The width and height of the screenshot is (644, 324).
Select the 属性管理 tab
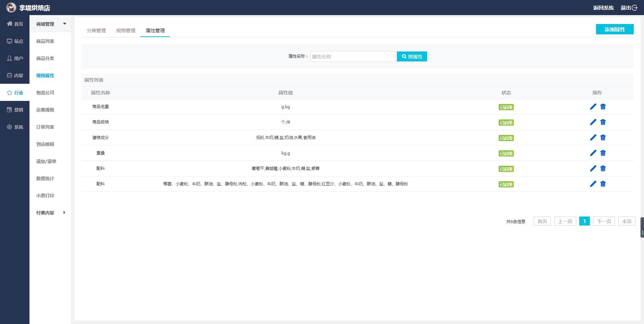tap(155, 31)
